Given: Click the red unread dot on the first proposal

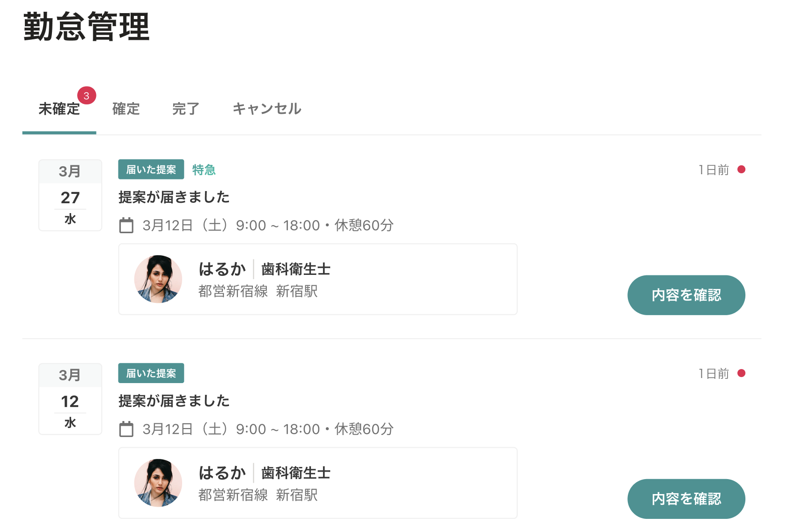Looking at the screenshot, I should 741,170.
